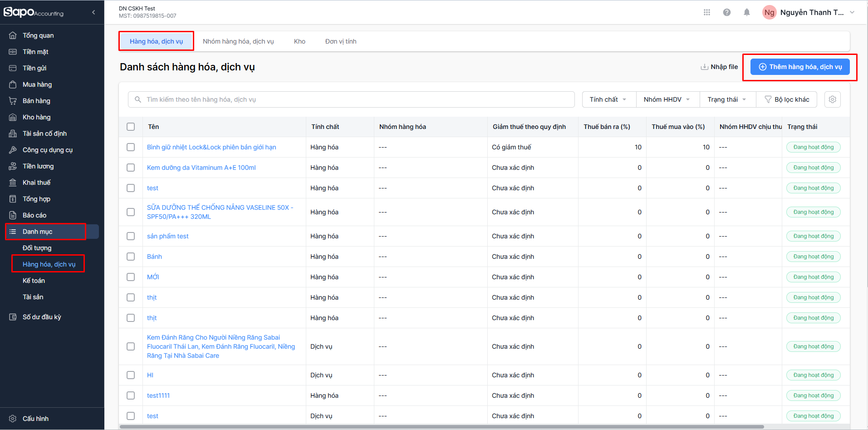Collapse the sidebar with the chevron arrow
The height and width of the screenshot is (430, 868).
(x=93, y=12)
